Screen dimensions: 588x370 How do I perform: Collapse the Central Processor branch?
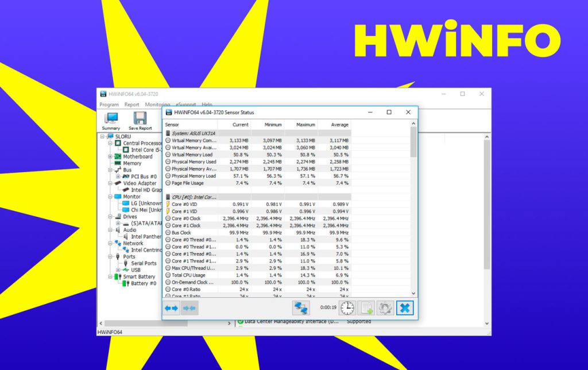[x=110, y=143]
